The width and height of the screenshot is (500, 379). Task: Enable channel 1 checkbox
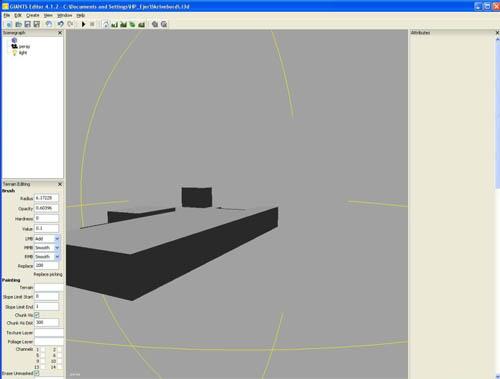coord(42,350)
